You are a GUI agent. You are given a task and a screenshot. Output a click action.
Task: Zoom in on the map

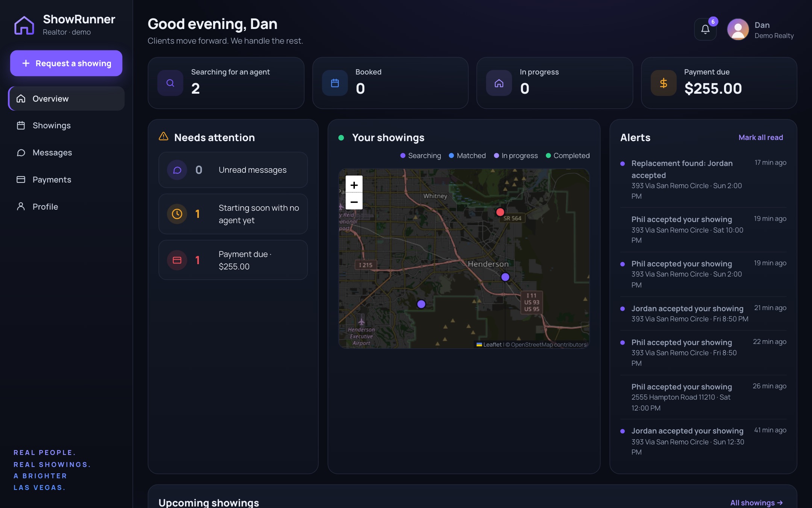[354, 185]
